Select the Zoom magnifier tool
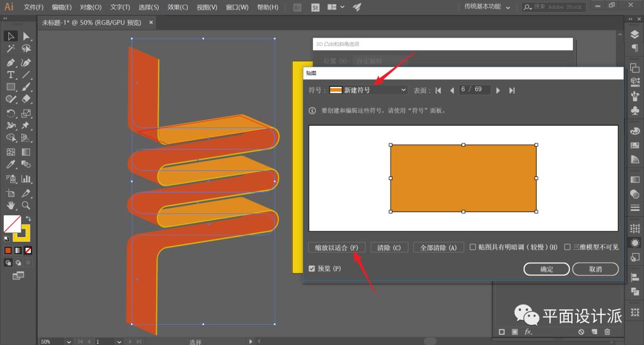This screenshot has width=644, height=345. (x=26, y=206)
